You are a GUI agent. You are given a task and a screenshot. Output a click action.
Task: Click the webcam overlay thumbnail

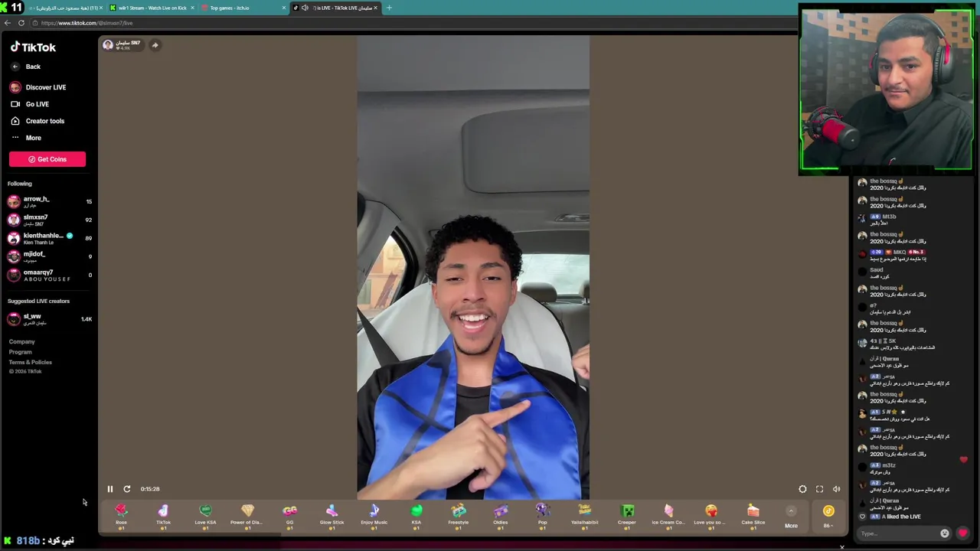tap(886, 90)
